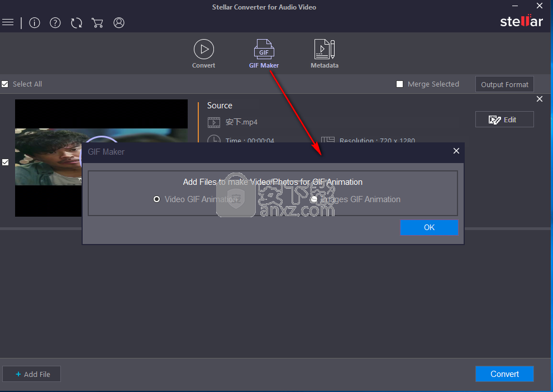
Task: Open the info (about) icon
Action: click(34, 23)
